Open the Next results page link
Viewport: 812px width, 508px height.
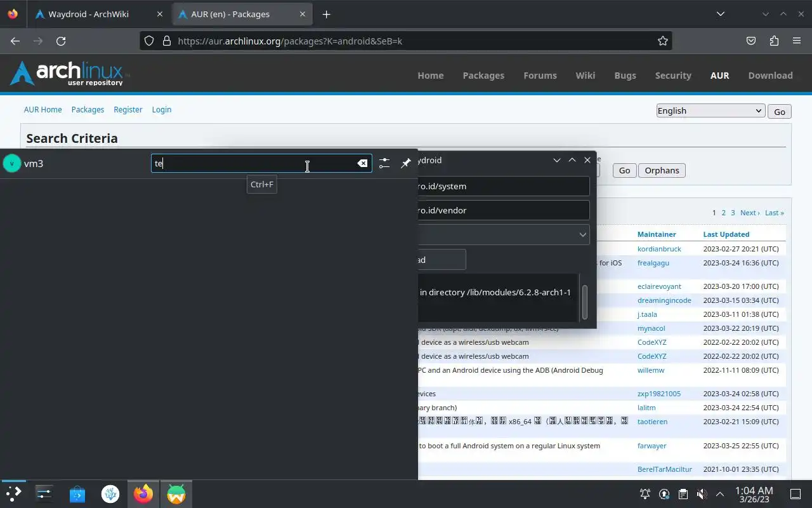[749, 213]
